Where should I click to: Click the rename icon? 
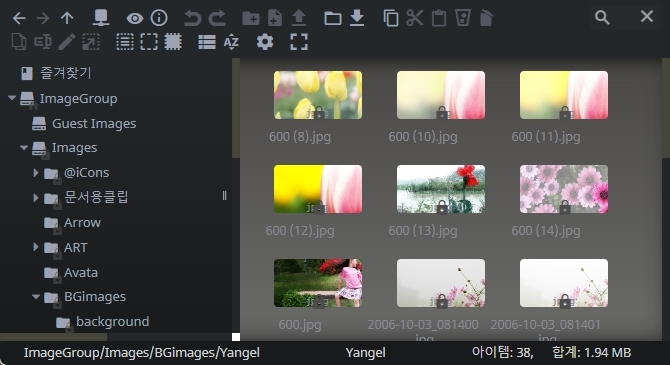[43, 42]
